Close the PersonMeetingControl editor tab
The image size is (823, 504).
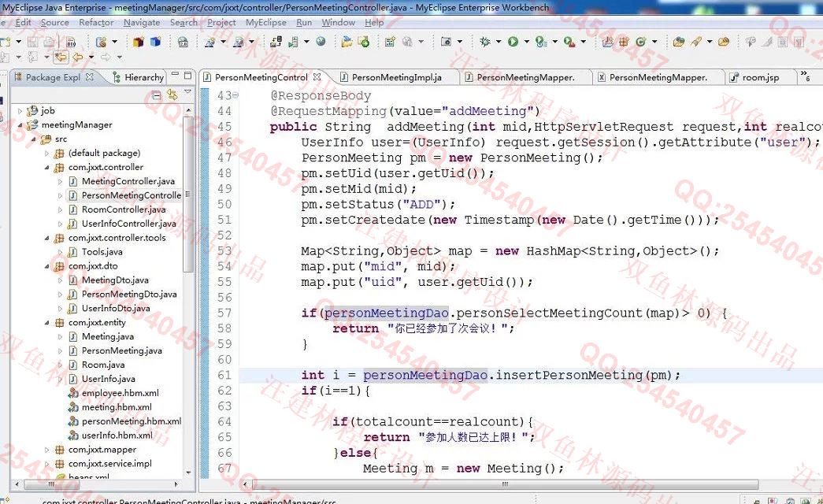pyautogui.click(x=317, y=76)
